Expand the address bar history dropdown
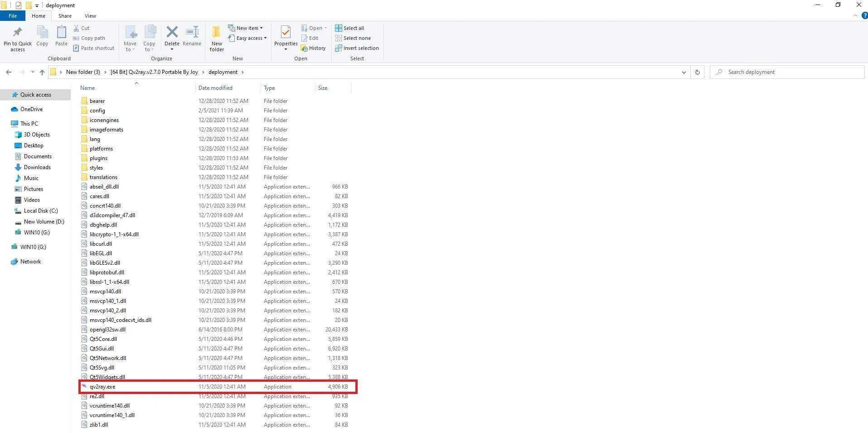Image resolution: width=868 pixels, height=433 pixels. pyautogui.click(x=684, y=72)
